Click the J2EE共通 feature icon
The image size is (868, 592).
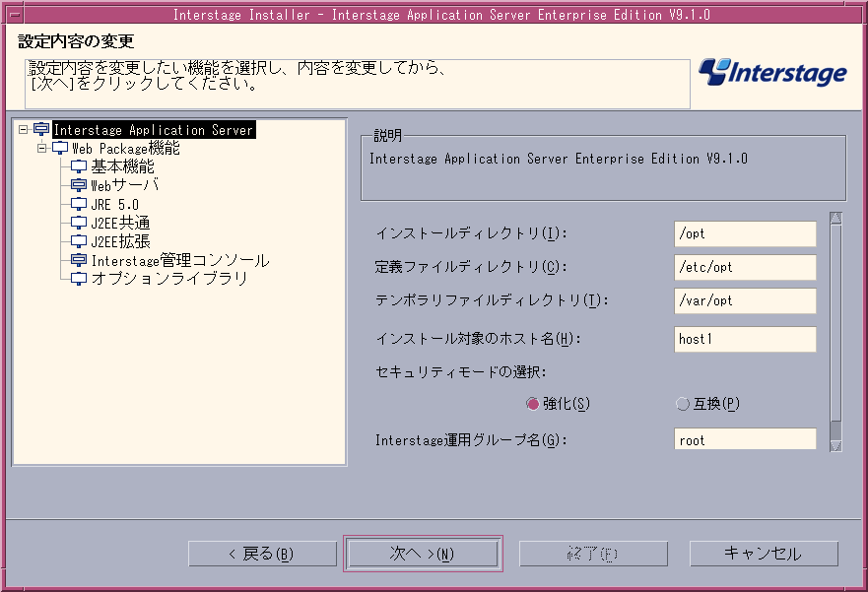point(79,223)
